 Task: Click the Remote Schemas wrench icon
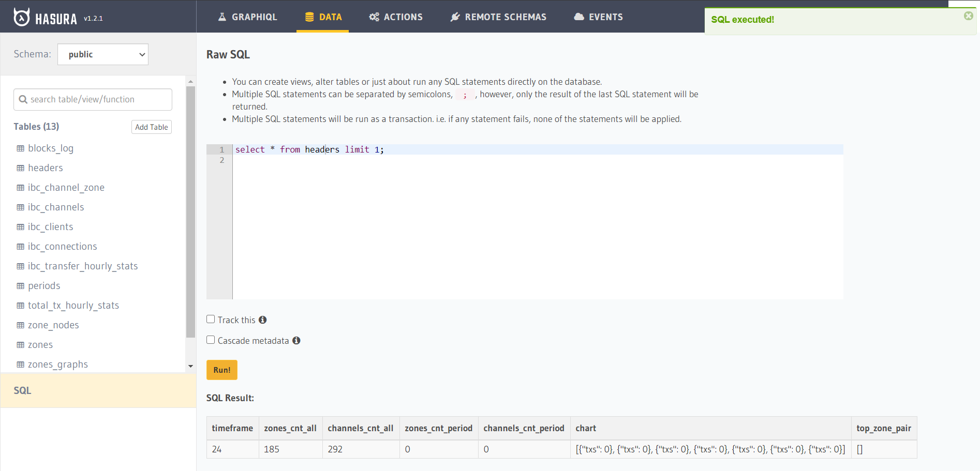tap(455, 17)
